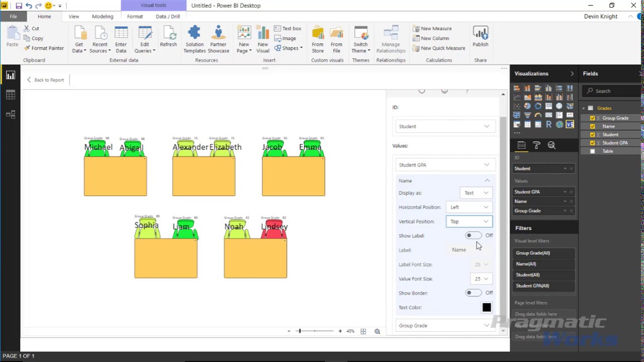
Task: Click New Quick Measure button
Action: coord(439,48)
